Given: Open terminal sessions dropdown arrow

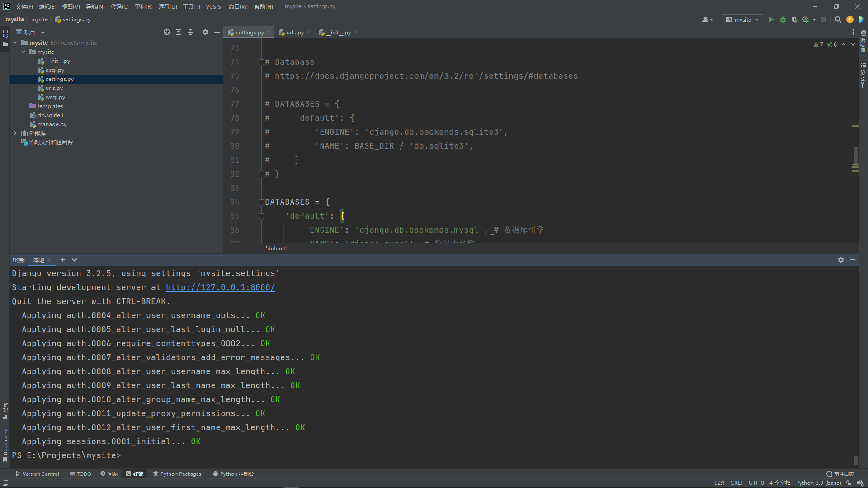Looking at the screenshot, I should [75, 260].
